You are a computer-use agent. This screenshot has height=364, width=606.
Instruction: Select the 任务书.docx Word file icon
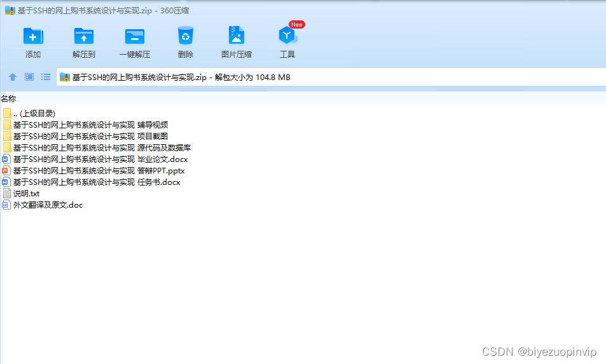pyautogui.click(x=6, y=182)
